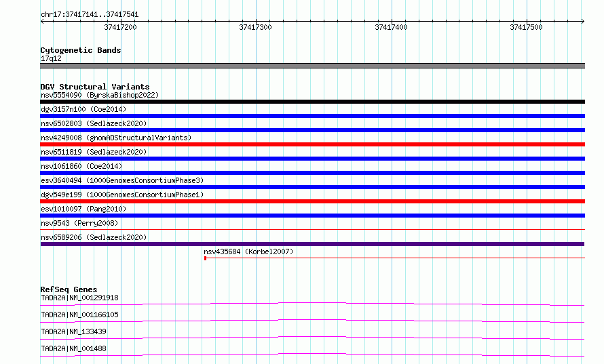The width and height of the screenshot is (604, 364).
Task: Click the chr17:37417141..37417541 coordinate label
Action: pyautogui.click(x=90, y=15)
